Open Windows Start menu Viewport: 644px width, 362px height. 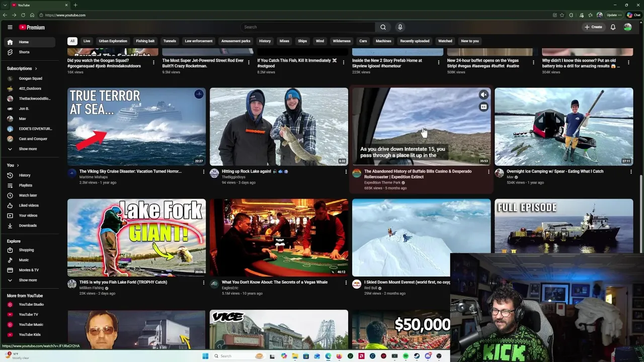coord(205,356)
